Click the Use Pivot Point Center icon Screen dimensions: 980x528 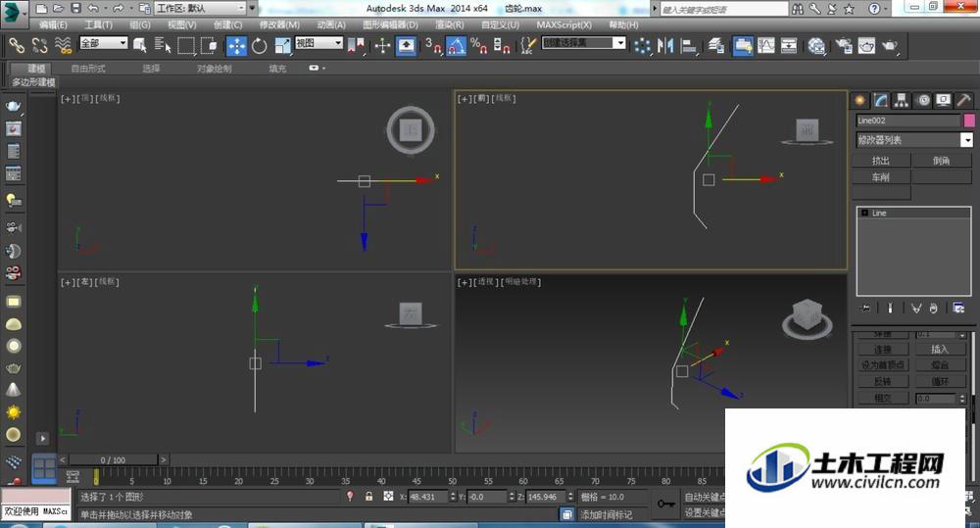357,45
